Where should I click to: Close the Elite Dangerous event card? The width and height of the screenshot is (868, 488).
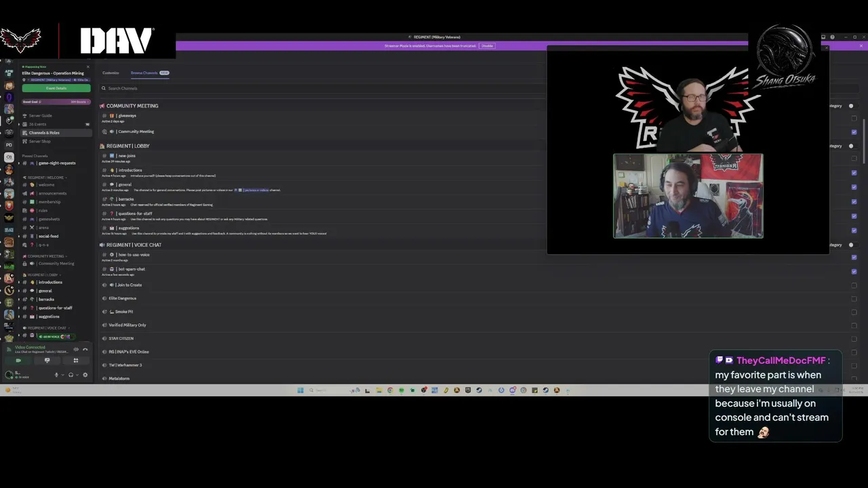[x=87, y=66]
